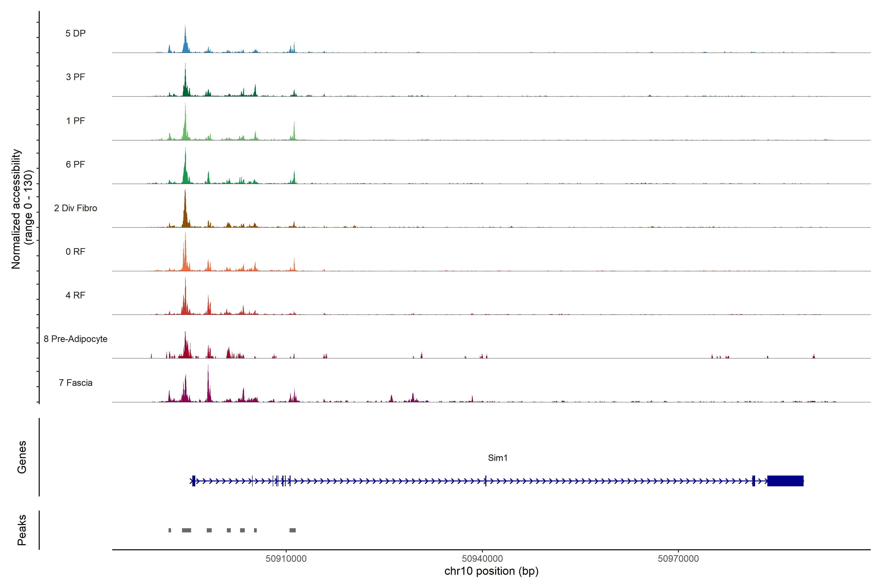Image resolution: width=882 pixels, height=588 pixels.
Task: Select the 6 PF track label
Action: (75, 164)
